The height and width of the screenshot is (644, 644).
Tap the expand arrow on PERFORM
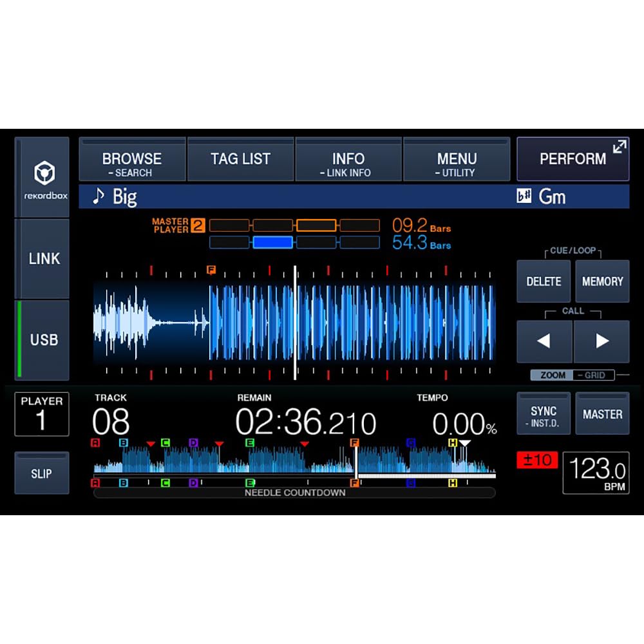[x=619, y=147]
